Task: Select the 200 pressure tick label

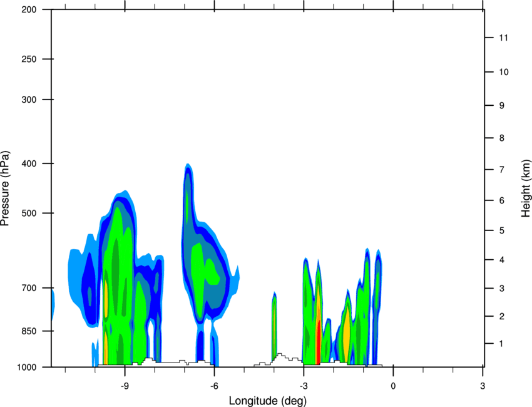Action: click(x=29, y=9)
